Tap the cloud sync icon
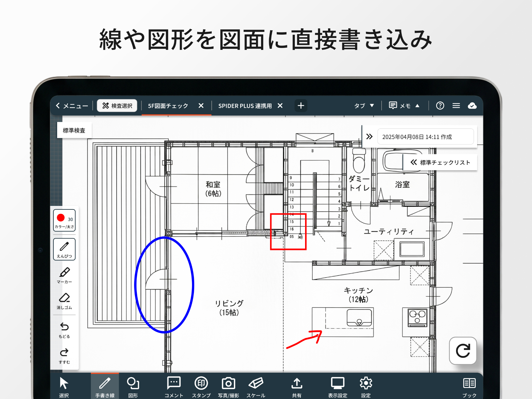The image size is (532, 399). 472,106
